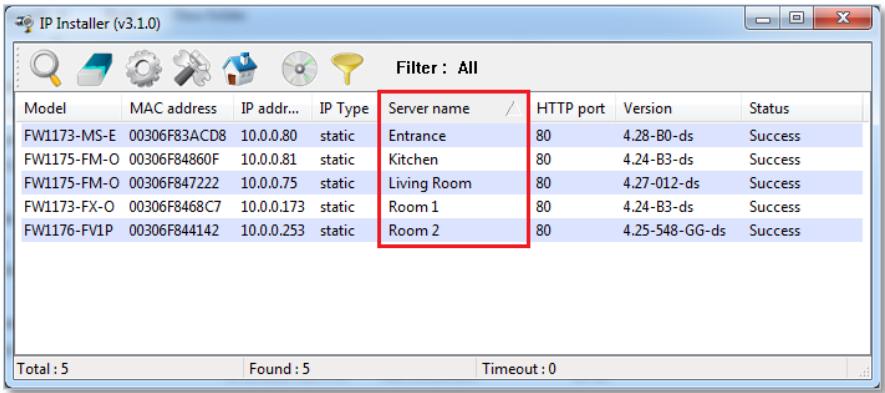Screen dimensions: 885x393
Task: Click the Found : 5 status entry
Action: (x=279, y=369)
